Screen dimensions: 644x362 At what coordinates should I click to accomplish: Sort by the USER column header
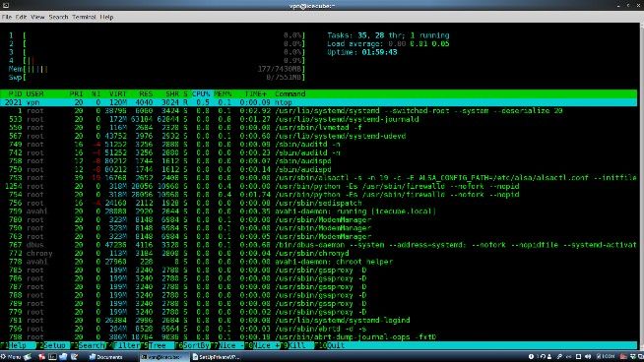click(x=34, y=94)
